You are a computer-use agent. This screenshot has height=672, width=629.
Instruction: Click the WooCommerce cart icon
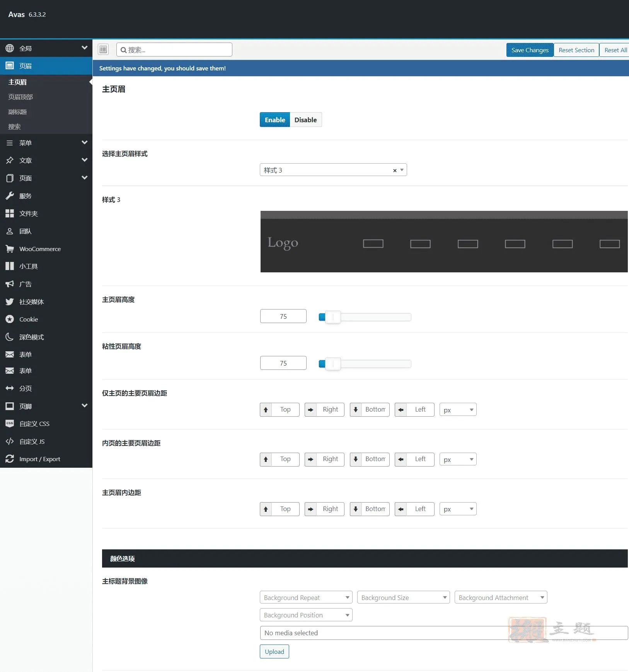(10, 249)
